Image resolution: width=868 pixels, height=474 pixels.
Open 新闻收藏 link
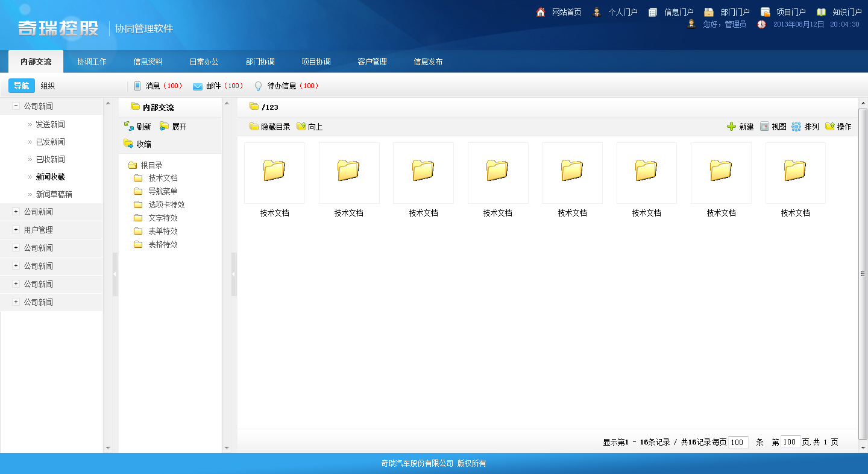point(50,177)
